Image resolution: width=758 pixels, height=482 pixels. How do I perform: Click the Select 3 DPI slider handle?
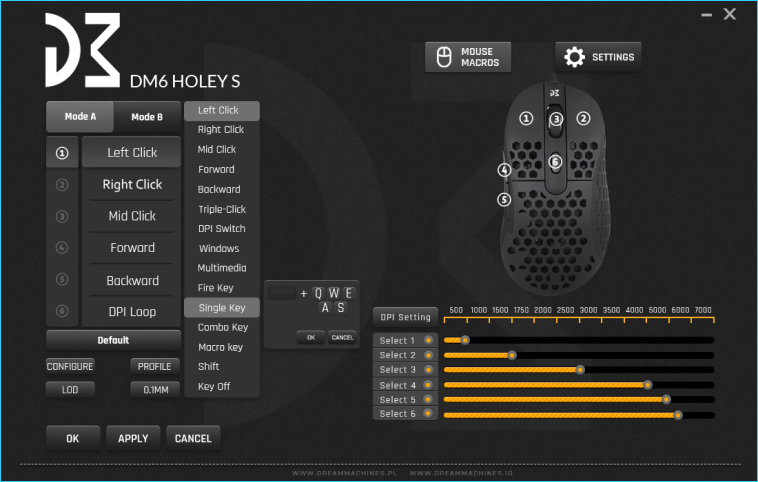tap(581, 370)
